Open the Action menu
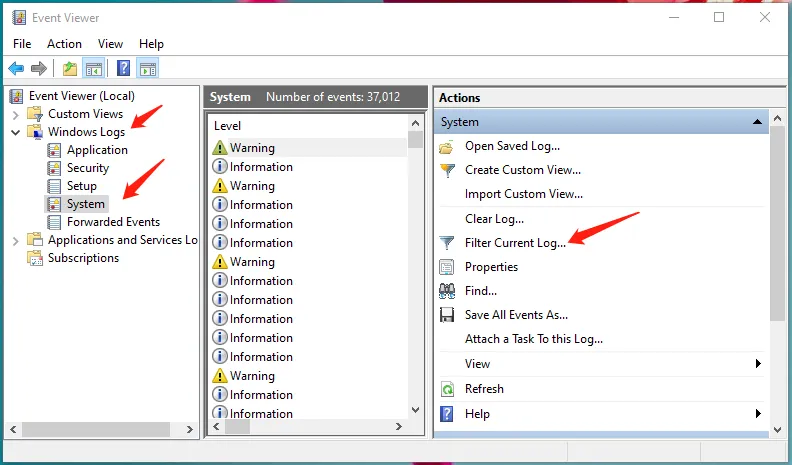 pos(64,44)
